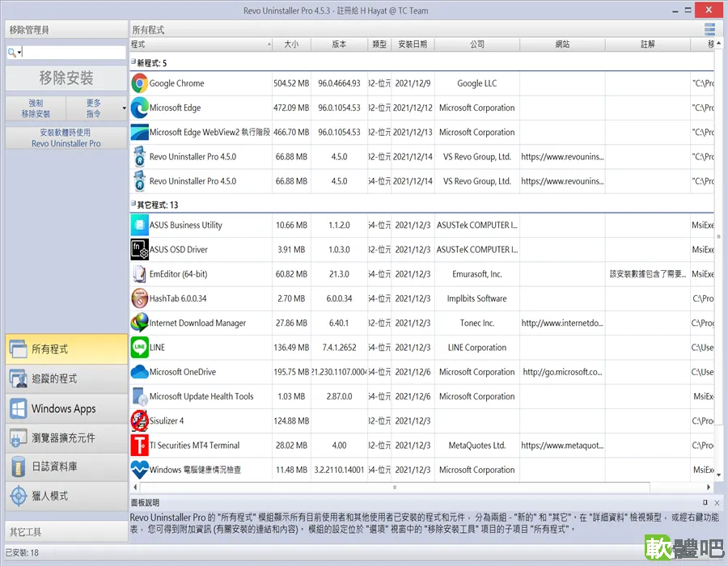Open the 追蹤的程式 module
728x566 pixels.
click(x=66, y=378)
